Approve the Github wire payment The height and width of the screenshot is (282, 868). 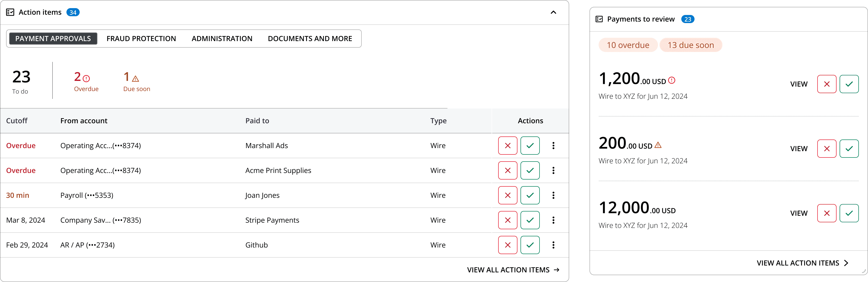pos(530,245)
